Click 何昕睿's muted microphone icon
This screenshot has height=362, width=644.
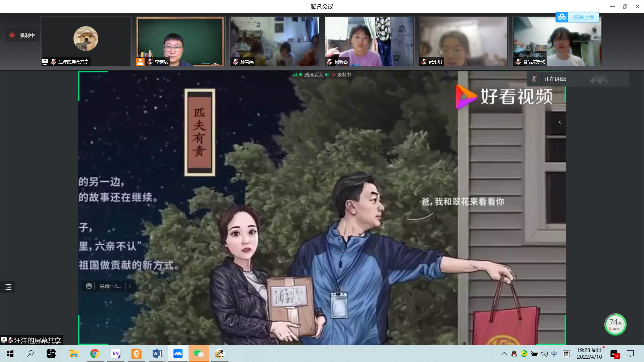click(330, 62)
